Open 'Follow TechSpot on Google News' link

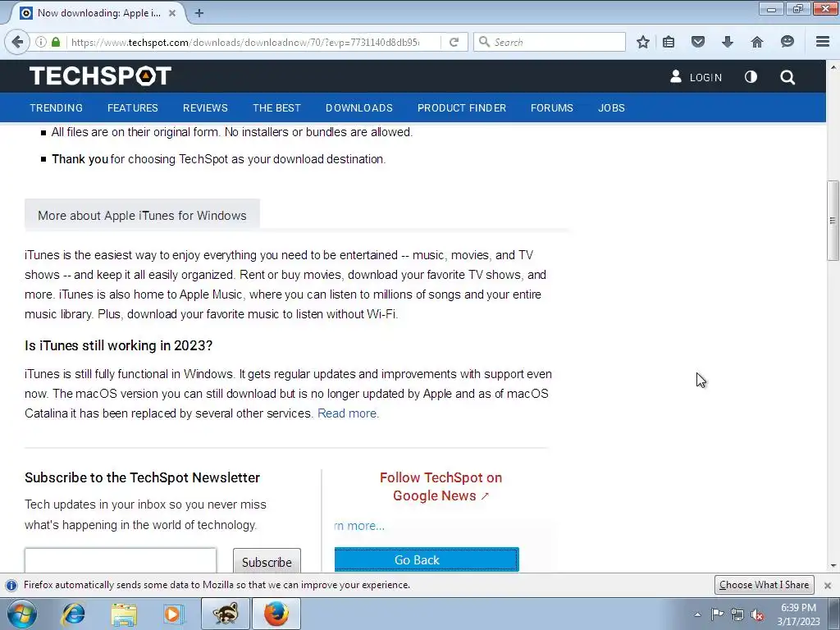pyautogui.click(x=441, y=486)
